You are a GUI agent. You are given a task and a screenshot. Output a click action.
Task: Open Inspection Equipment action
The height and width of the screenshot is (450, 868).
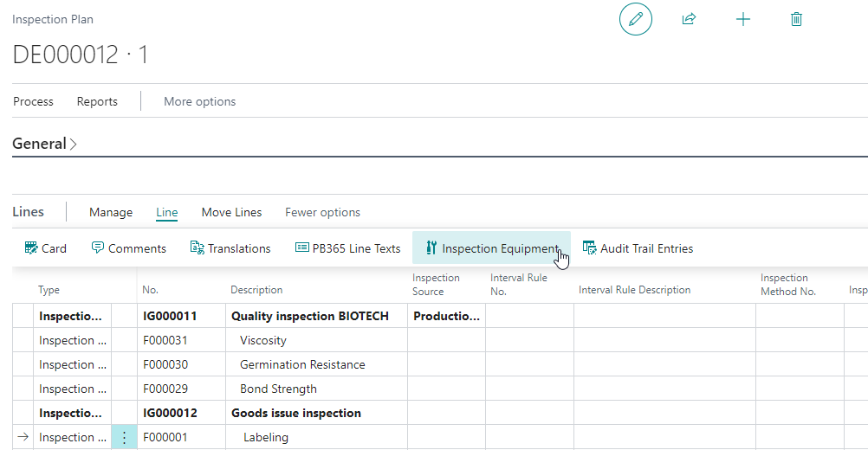[491, 248]
